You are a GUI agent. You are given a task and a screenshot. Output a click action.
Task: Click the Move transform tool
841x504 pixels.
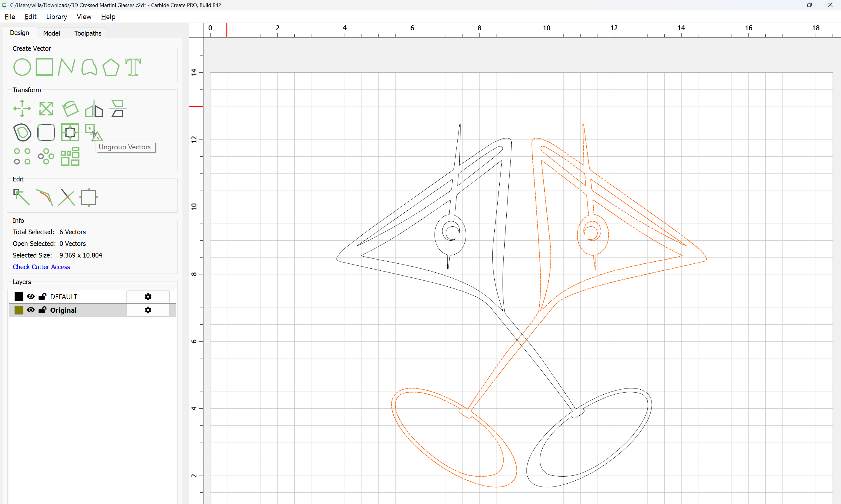click(x=22, y=109)
